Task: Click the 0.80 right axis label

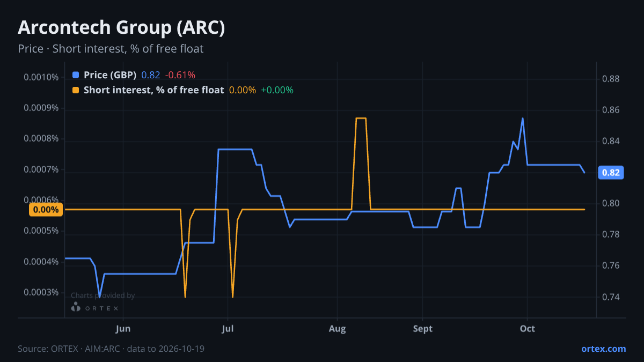Action: coord(611,204)
